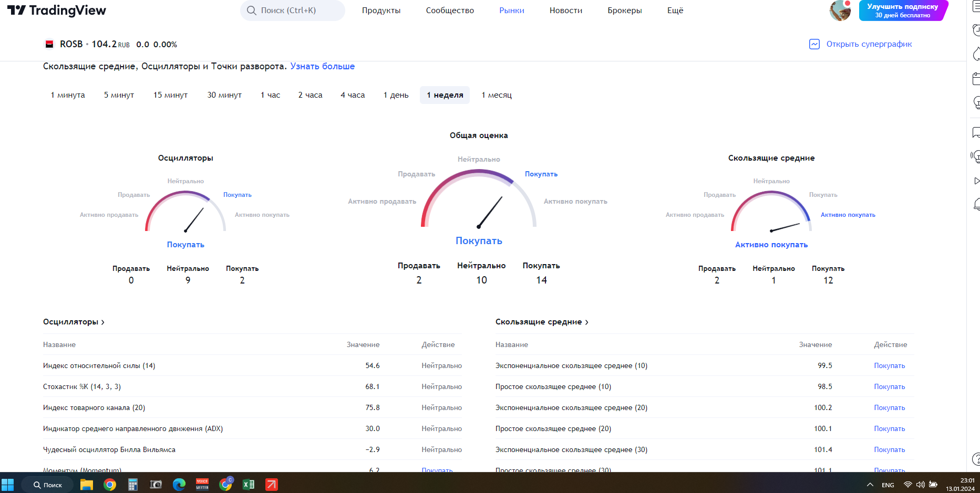The height and width of the screenshot is (493, 980).
Task: Open the alerts clock icon in sidebar
Action: (x=976, y=30)
